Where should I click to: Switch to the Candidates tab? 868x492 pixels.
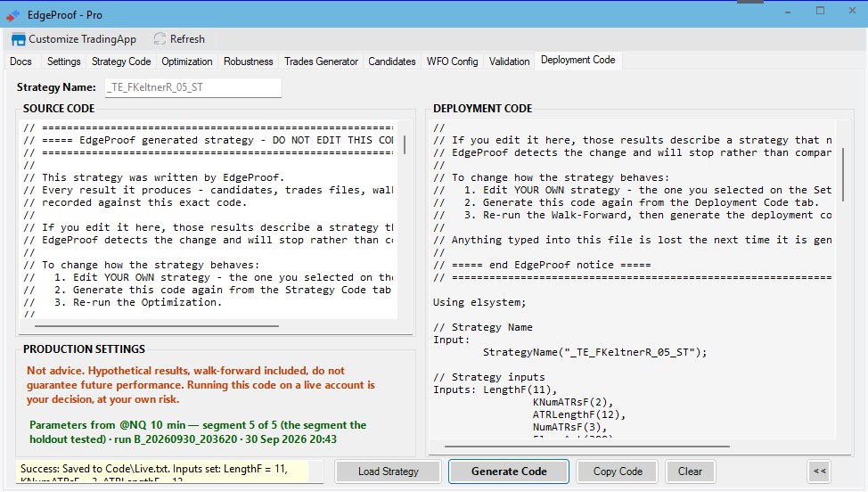click(x=392, y=61)
